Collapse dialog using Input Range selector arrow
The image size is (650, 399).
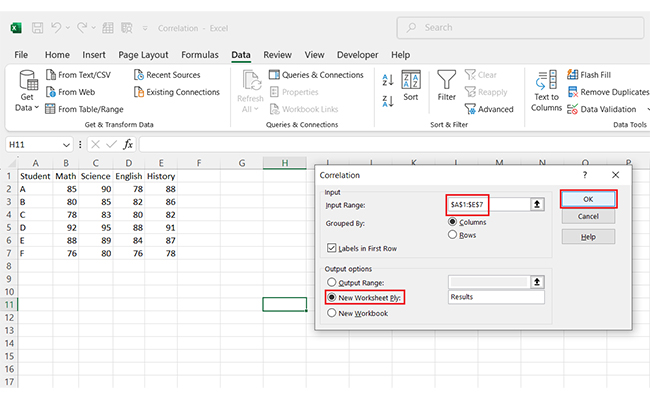(x=537, y=204)
